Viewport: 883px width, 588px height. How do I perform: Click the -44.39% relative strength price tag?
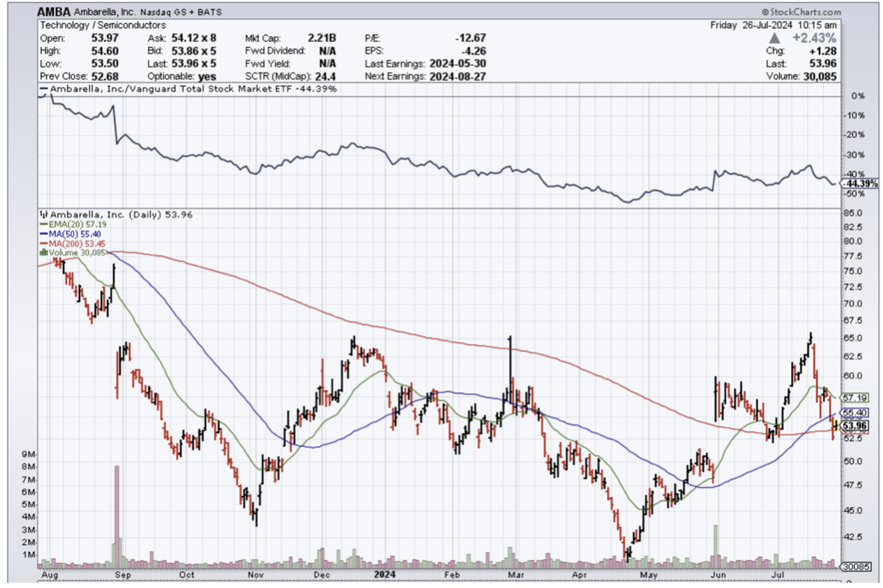(x=857, y=183)
